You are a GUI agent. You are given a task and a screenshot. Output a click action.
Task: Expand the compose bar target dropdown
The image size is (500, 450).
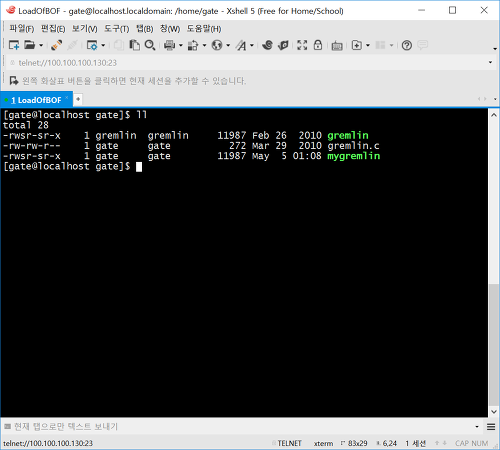[x=477, y=427]
